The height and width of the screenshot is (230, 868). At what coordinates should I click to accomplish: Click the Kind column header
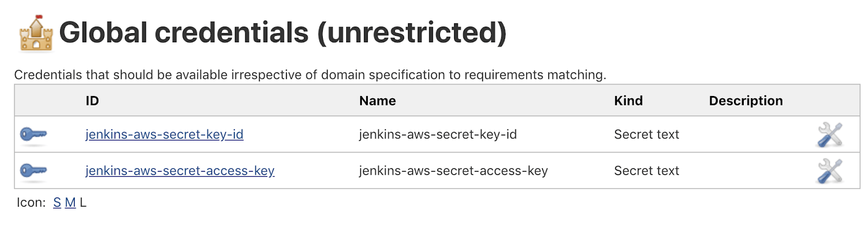(x=628, y=101)
